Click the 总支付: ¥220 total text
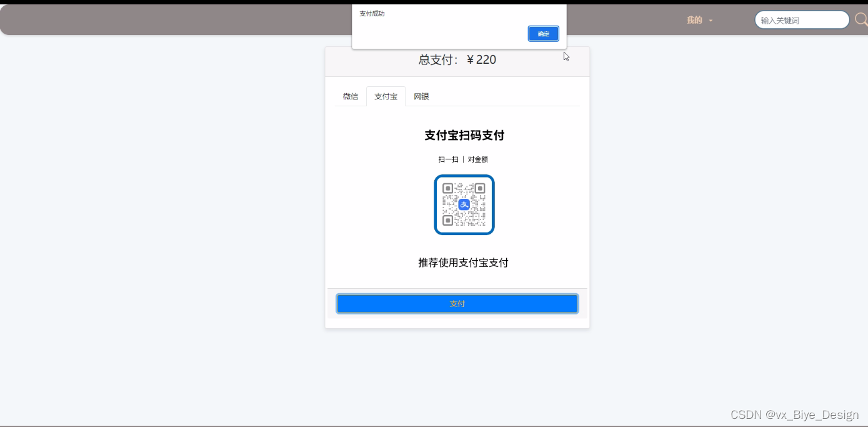868x427 pixels. pos(457,60)
